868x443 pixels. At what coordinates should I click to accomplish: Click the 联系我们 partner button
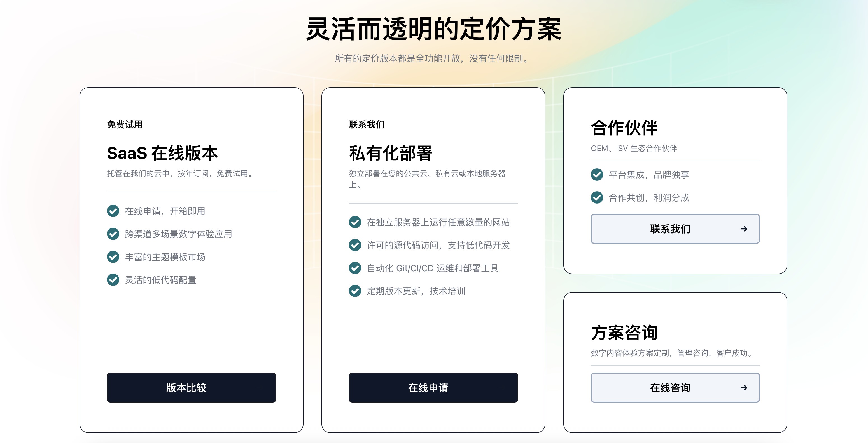[675, 229]
